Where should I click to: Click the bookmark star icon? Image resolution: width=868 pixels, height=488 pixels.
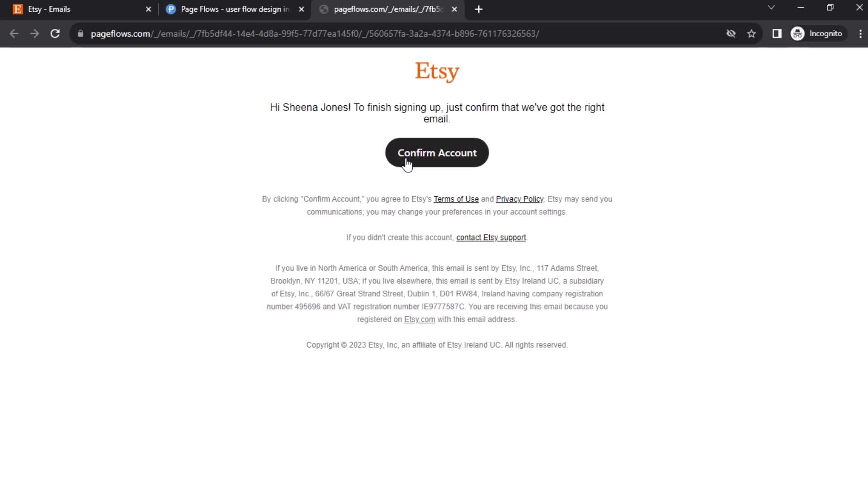751,33
